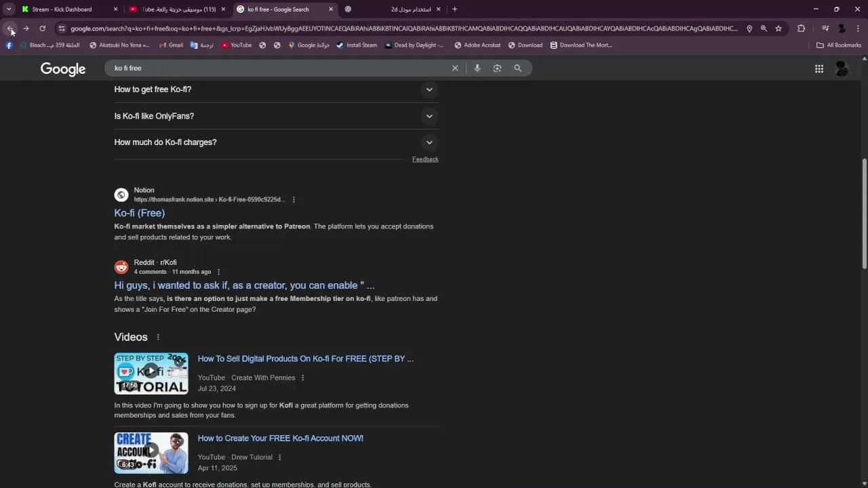This screenshot has height=488, width=868.
Task: Open the Google apps grid
Action: pyautogui.click(x=819, y=68)
